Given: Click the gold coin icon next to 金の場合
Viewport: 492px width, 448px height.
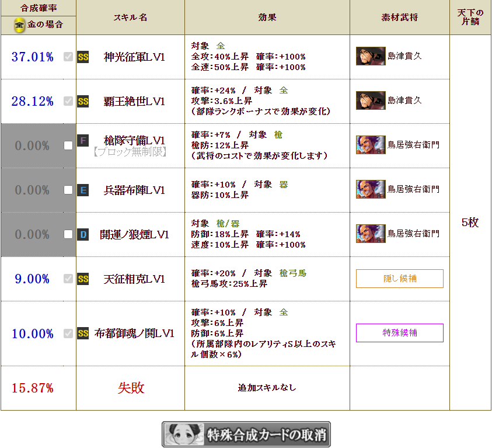Looking at the screenshot, I should pos(19,25).
